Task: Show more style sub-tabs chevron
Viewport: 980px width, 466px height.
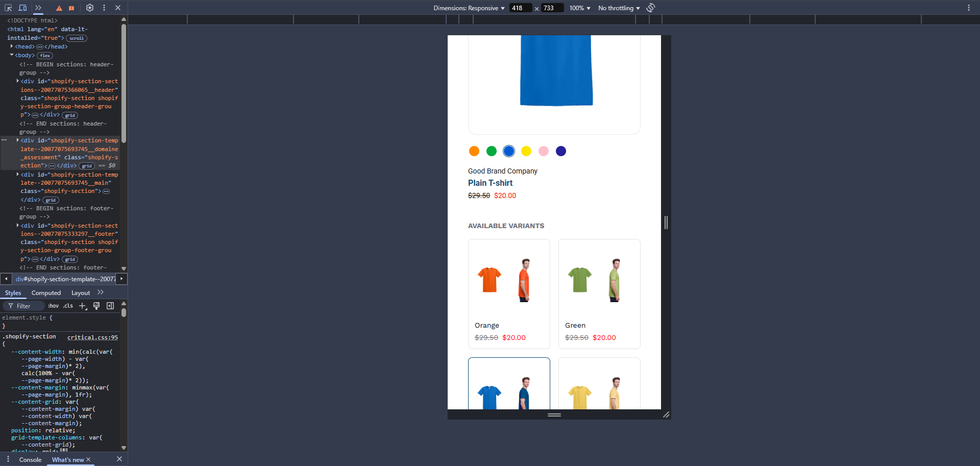Action: point(101,292)
